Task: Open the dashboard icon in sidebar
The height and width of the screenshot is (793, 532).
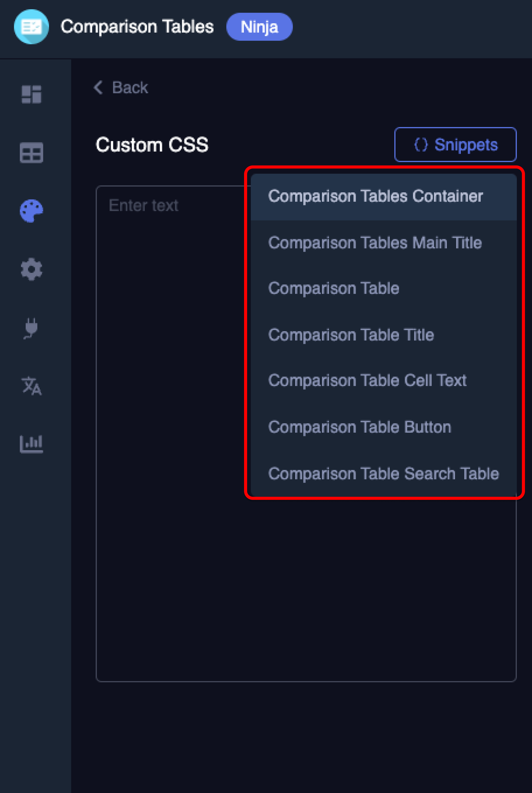Action: click(x=32, y=94)
